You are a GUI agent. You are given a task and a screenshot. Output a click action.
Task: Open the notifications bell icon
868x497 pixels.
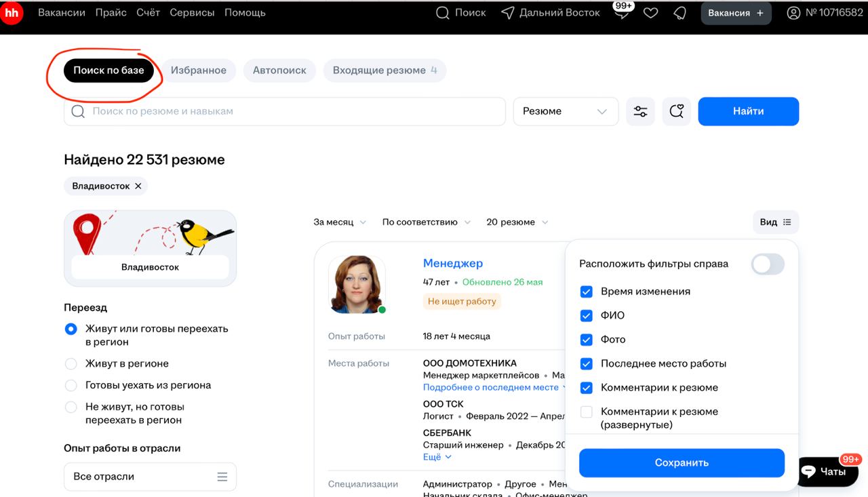click(x=680, y=12)
